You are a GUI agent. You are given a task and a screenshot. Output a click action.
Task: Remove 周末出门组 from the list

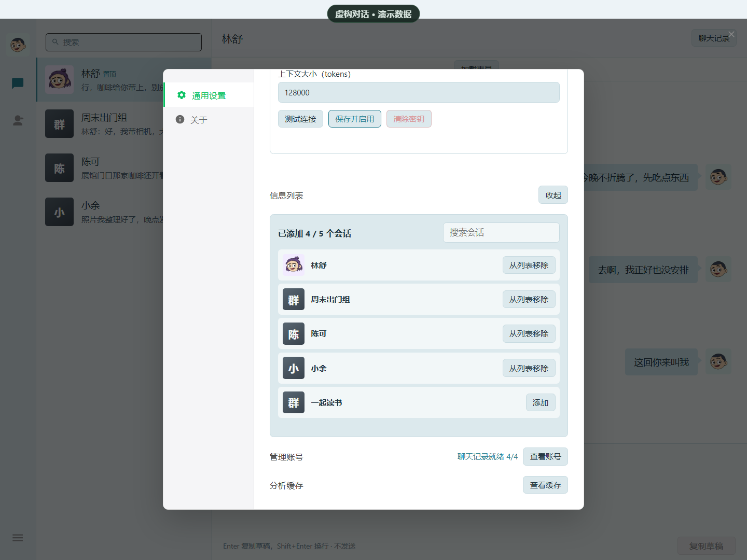[529, 299]
